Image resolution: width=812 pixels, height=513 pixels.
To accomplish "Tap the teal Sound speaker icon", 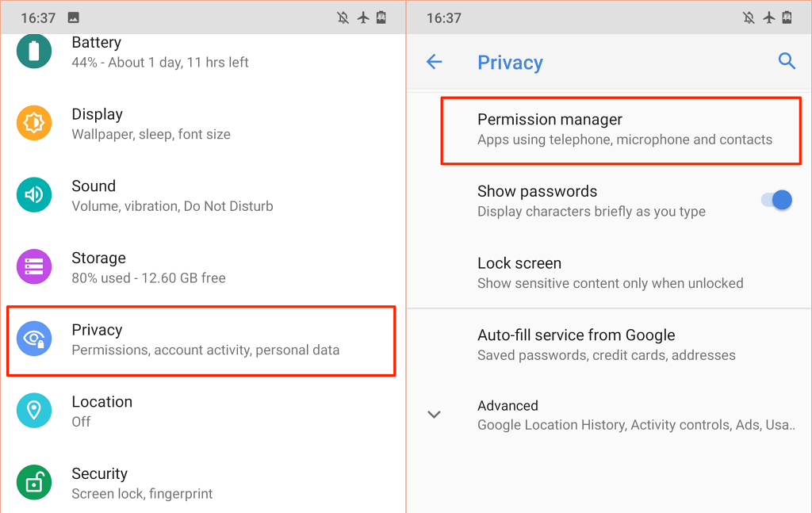I will (x=34, y=195).
